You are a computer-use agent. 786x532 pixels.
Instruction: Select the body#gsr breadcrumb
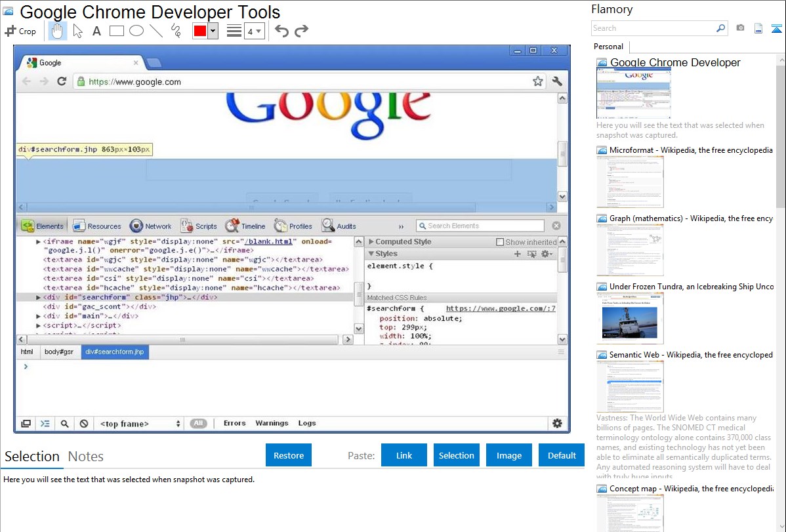58,352
